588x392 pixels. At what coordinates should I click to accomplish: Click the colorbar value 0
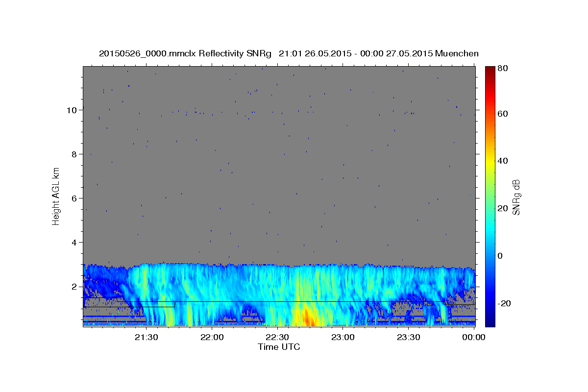[x=500, y=256]
